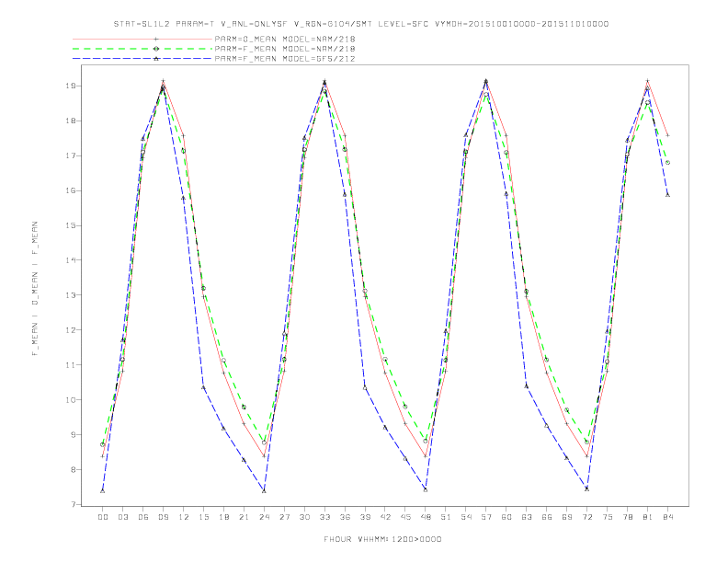Click forecast hour tick 27 on x-axis
Image resolution: width=728 pixels, height=563 pixels.
point(284,517)
